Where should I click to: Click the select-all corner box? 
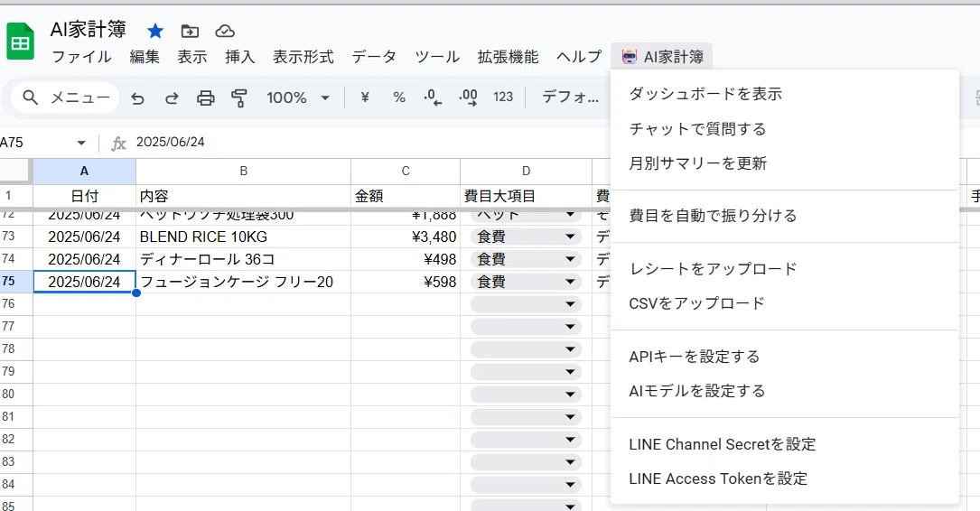click(15, 172)
